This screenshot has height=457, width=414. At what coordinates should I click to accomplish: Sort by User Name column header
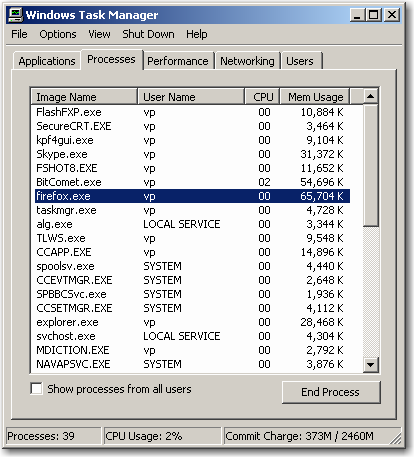click(191, 97)
